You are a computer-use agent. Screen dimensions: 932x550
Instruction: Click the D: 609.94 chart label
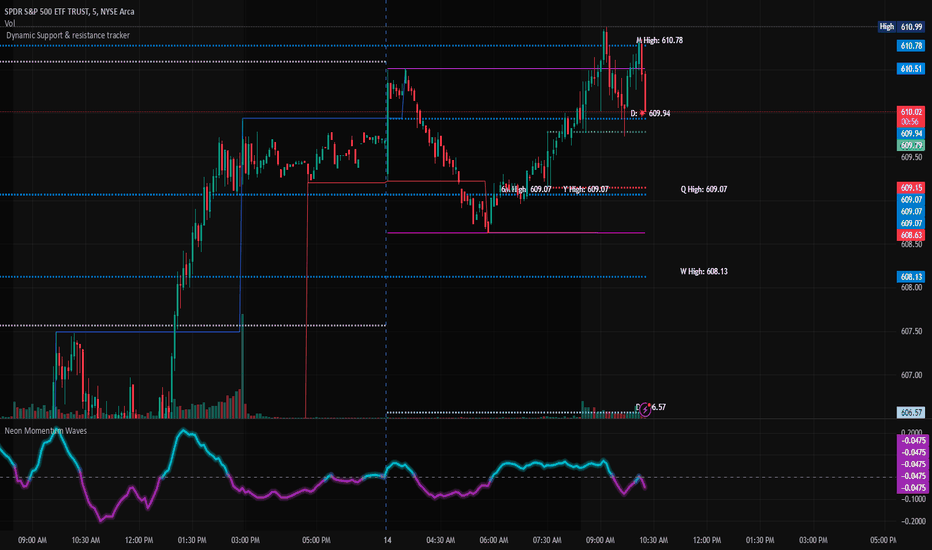pyautogui.click(x=650, y=113)
